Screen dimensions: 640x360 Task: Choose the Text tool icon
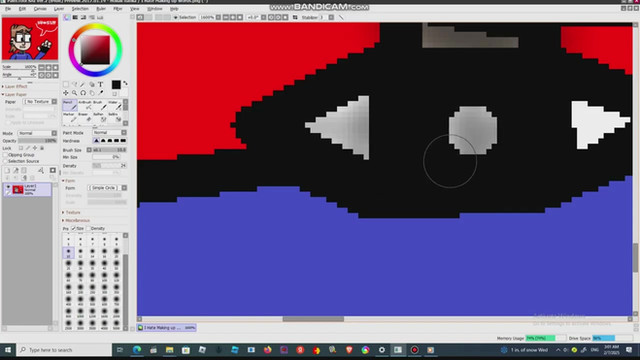tap(100, 84)
